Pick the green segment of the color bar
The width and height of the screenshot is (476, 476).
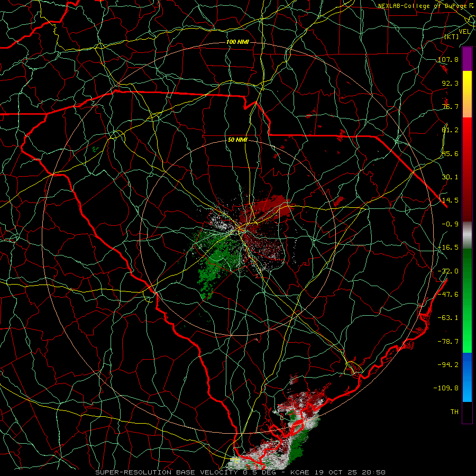tap(467, 300)
